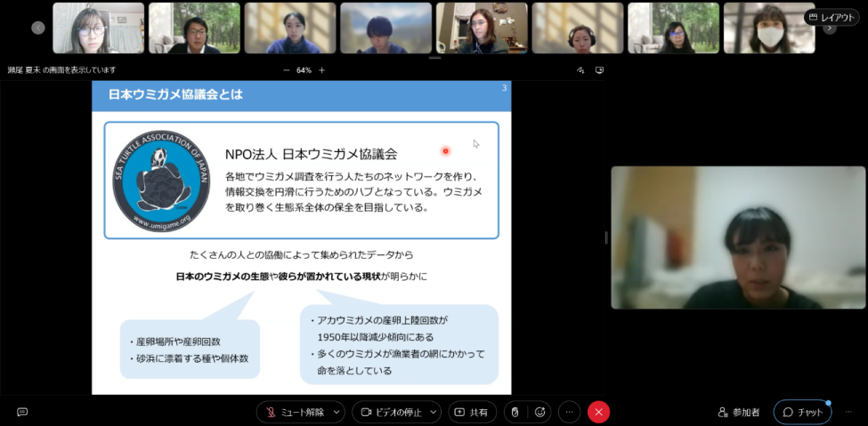This screenshot has width=868, height=426.
Task: Click the gesture recognition hand icon
Action: (515, 412)
